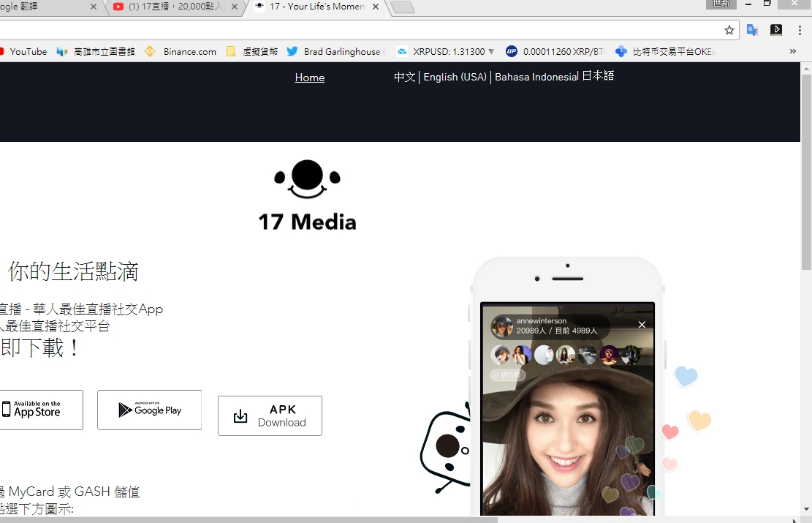The width and height of the screenshot is (812, 523).
Task: Close the live stream overlay X
Action: [x=642, y=325]
